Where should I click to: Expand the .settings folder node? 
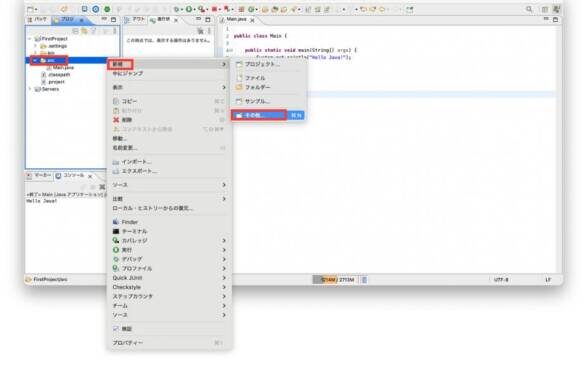[36, 46]
